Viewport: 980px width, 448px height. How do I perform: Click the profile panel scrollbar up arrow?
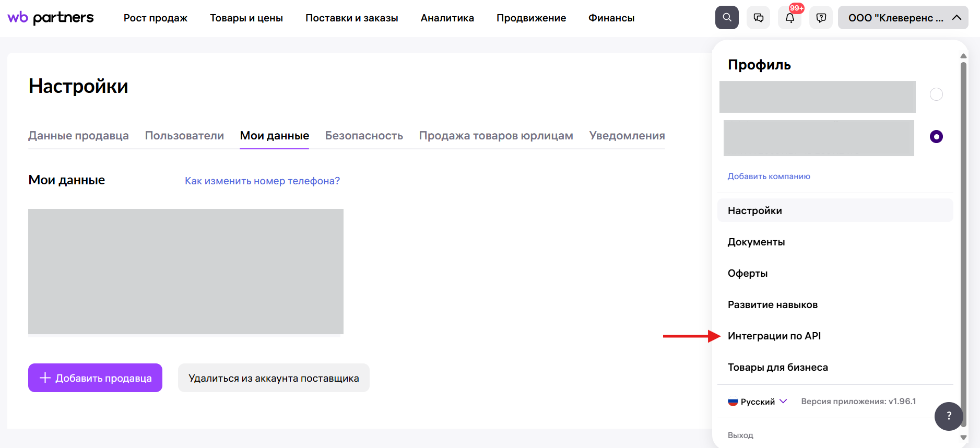tap(963, 56)
